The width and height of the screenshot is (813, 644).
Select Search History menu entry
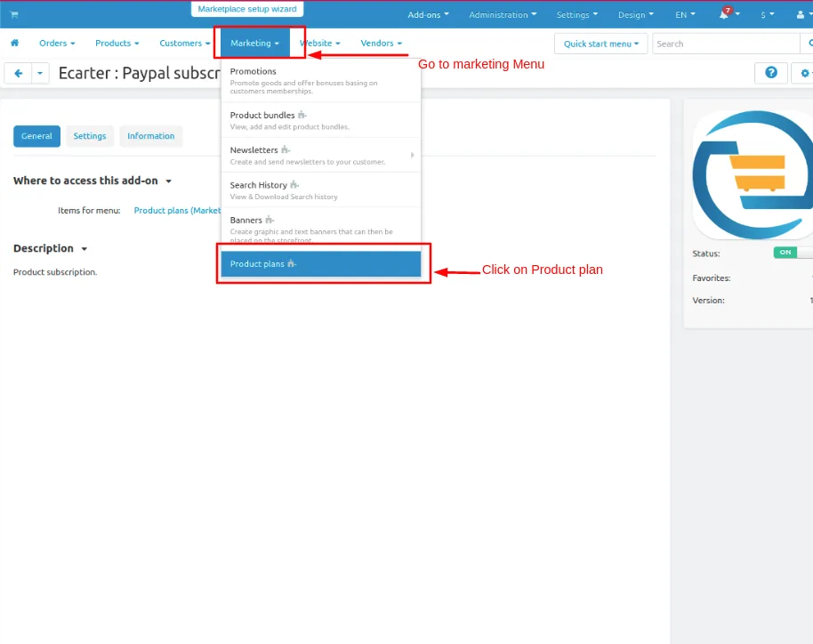click(321, 190)
